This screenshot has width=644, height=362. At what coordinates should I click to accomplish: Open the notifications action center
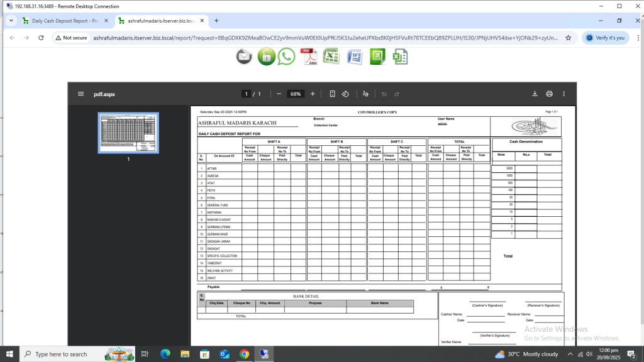[x=631, y=354]
